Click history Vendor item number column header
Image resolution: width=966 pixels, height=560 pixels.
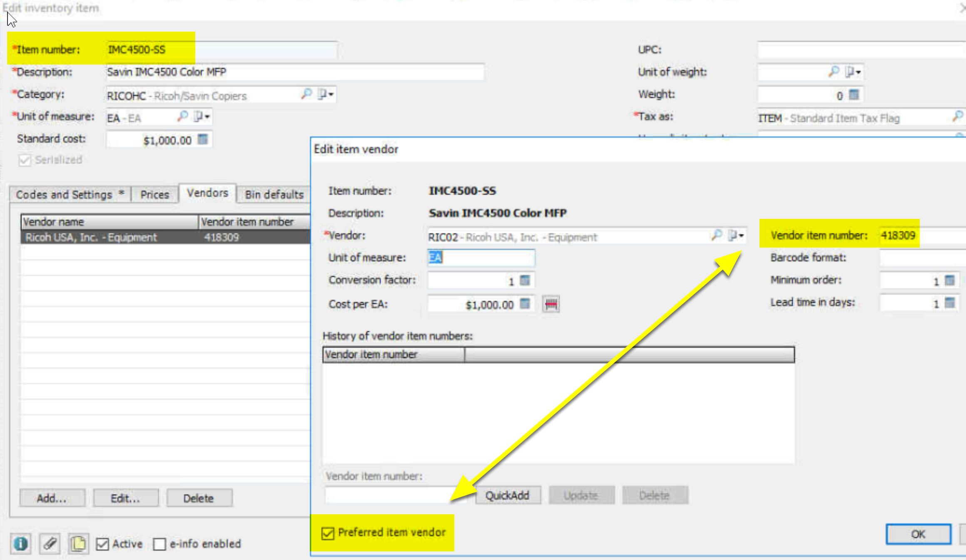[393, 354]
